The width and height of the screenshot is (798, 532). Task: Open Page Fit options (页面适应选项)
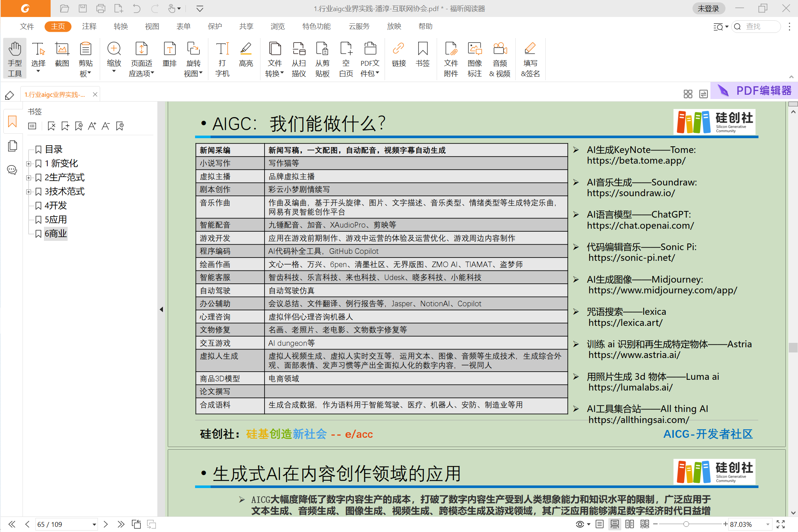(141, 59)
